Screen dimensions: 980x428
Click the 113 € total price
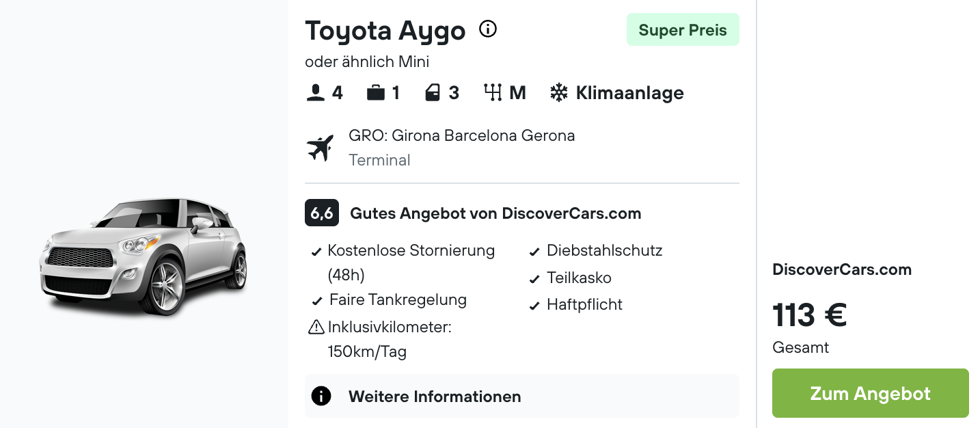pos(810,315)
